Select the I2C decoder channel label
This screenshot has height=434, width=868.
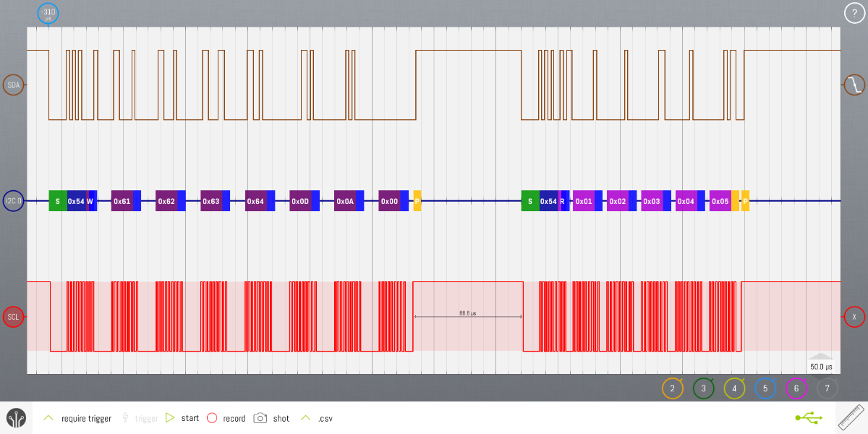click(14, 201)
